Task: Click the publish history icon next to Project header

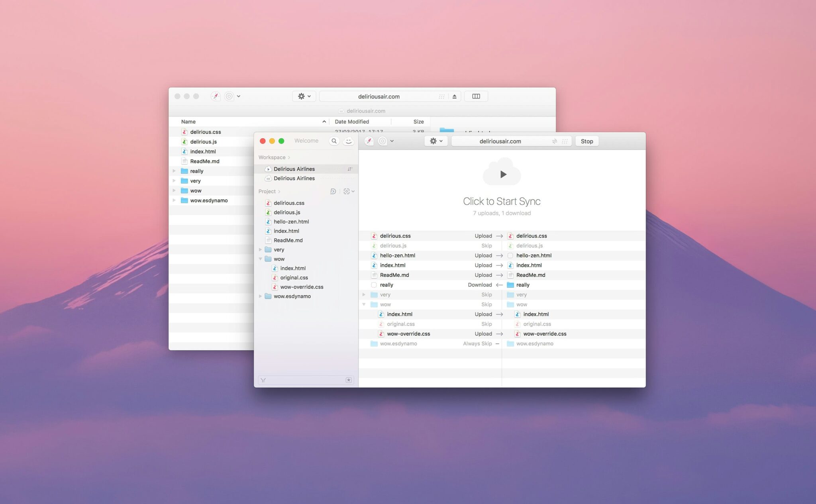Action: click(x=333, y=191)
